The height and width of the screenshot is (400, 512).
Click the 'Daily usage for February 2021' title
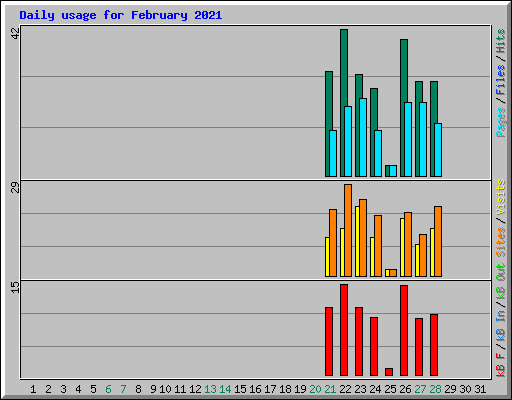click(121, 15)
